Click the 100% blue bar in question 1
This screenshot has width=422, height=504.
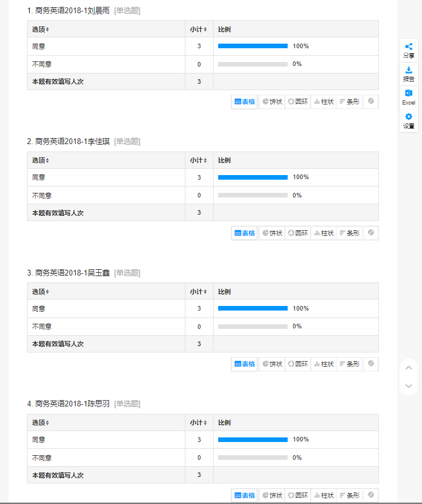253,46
